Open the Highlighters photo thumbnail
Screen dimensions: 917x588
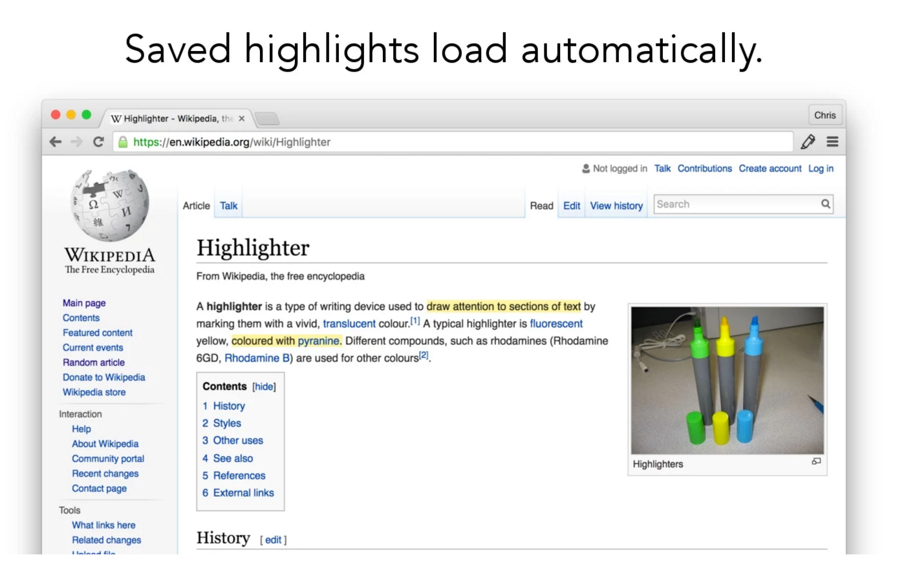[x=728, y=381]
